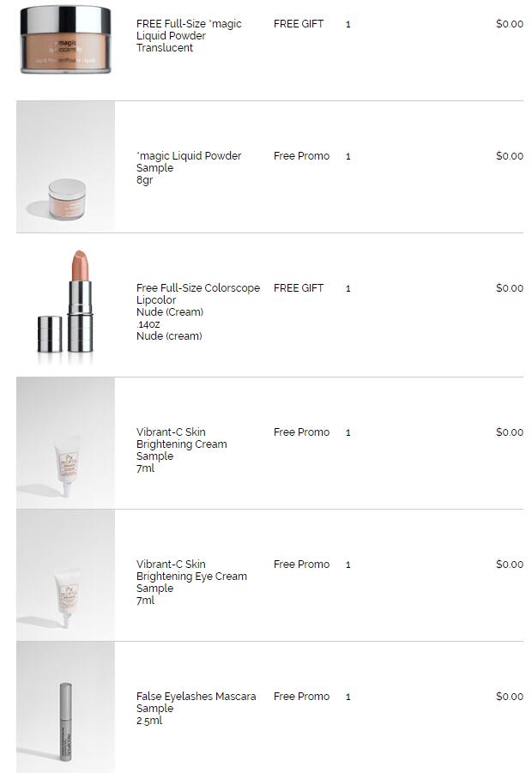Click FREE GIFT label beside Liquid Powder Translucent

[x=299, y=24]
